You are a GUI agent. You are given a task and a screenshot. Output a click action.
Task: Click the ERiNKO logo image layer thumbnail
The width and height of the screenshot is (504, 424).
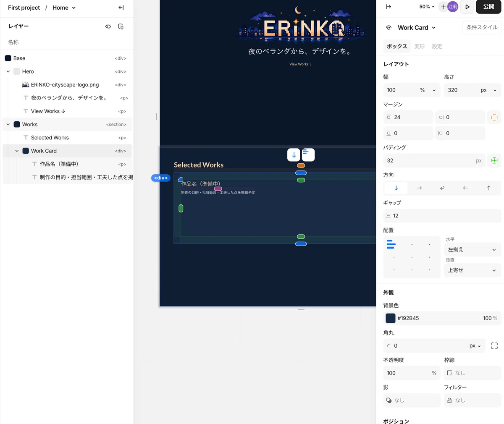(x=26, y=85)
